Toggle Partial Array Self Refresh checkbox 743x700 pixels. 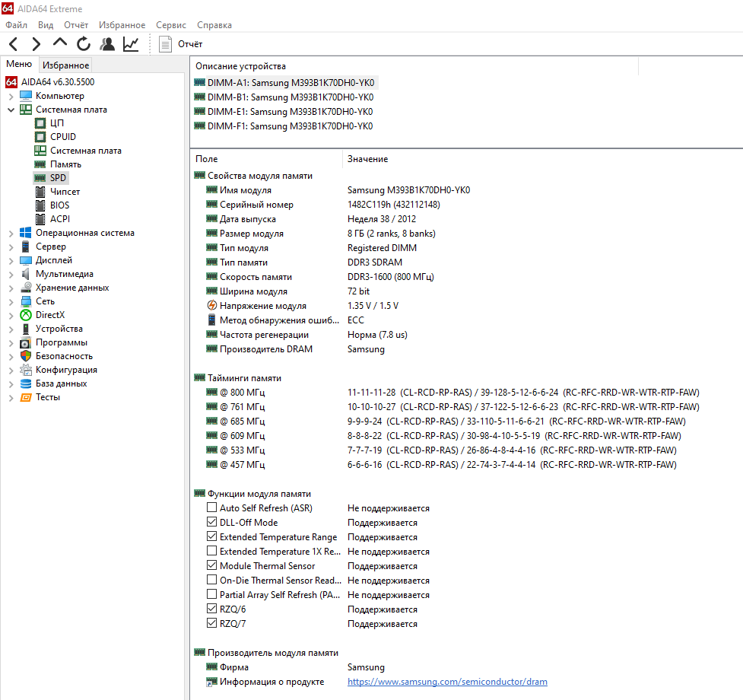pyautogui.click(x=212, y=594)
